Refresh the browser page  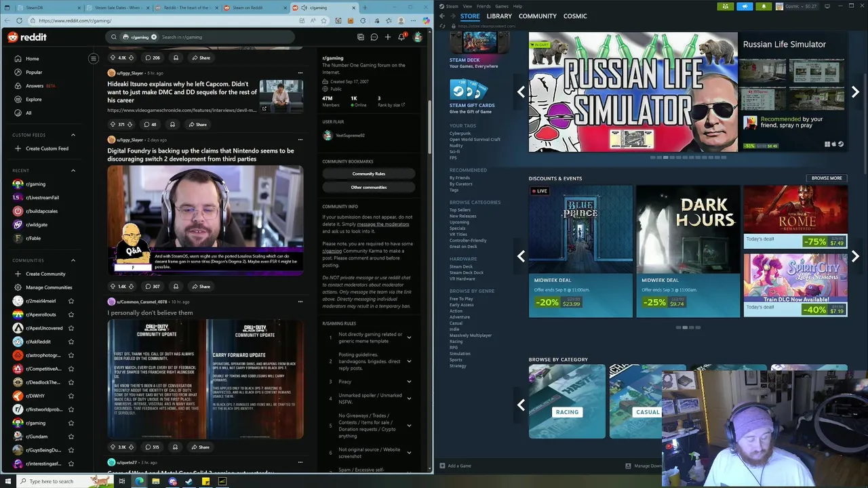point(20,21)
